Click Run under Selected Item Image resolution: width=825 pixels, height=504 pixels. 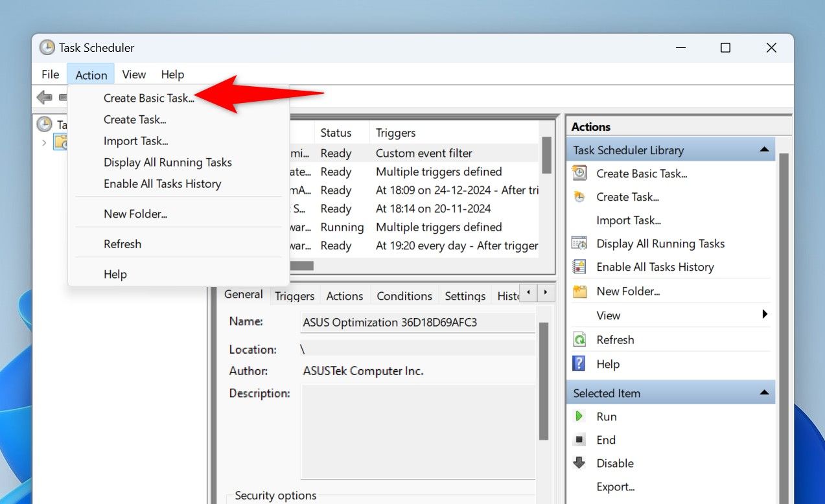[607, 417]
